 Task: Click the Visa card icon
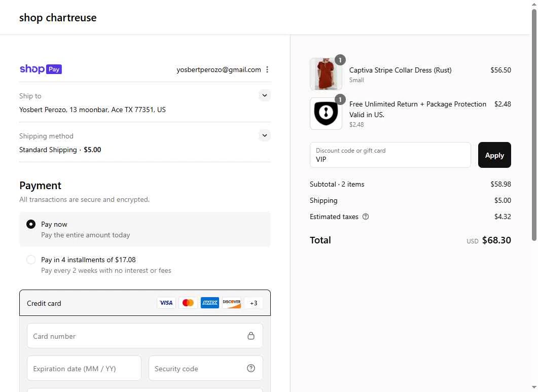tap(166, 303)
